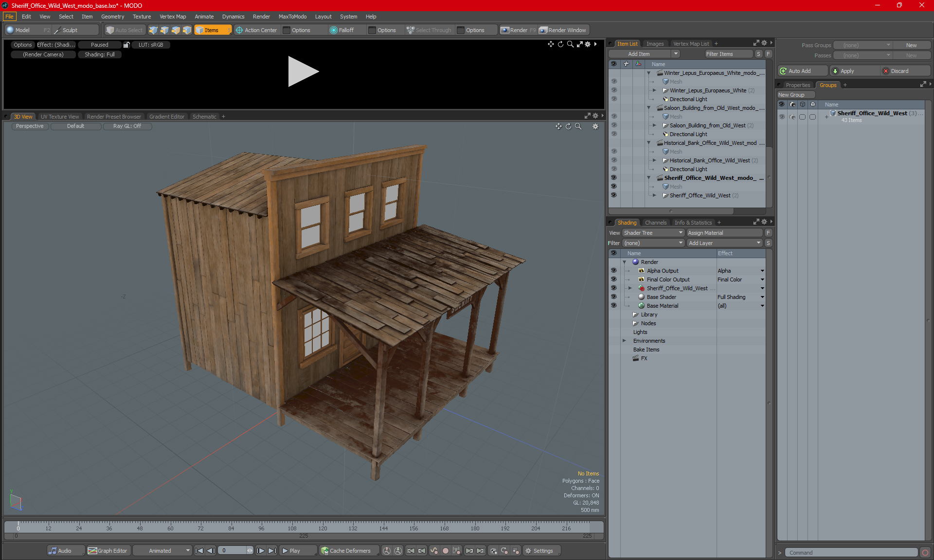Click the Action Center tool
Screen dimensions: 934x560
tap(256, 30)
